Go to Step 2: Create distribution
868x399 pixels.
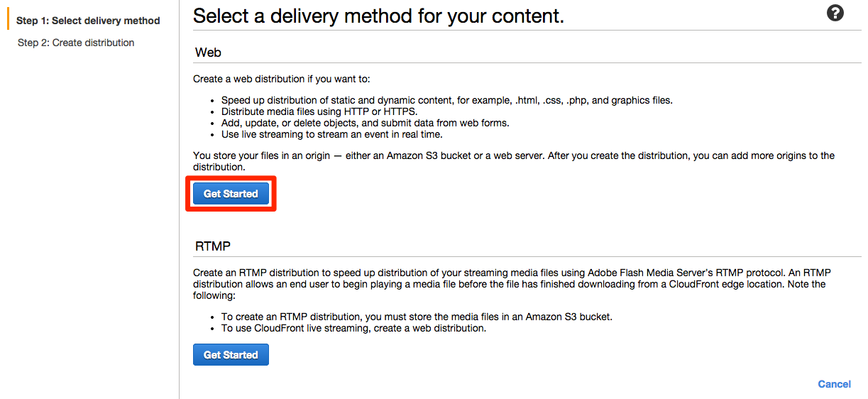coord(76,43)
